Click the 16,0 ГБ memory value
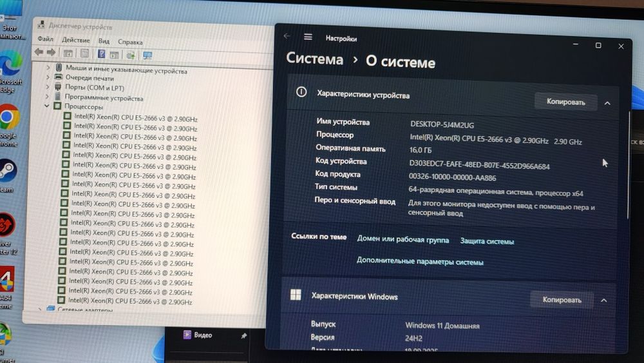 [420, 150]
